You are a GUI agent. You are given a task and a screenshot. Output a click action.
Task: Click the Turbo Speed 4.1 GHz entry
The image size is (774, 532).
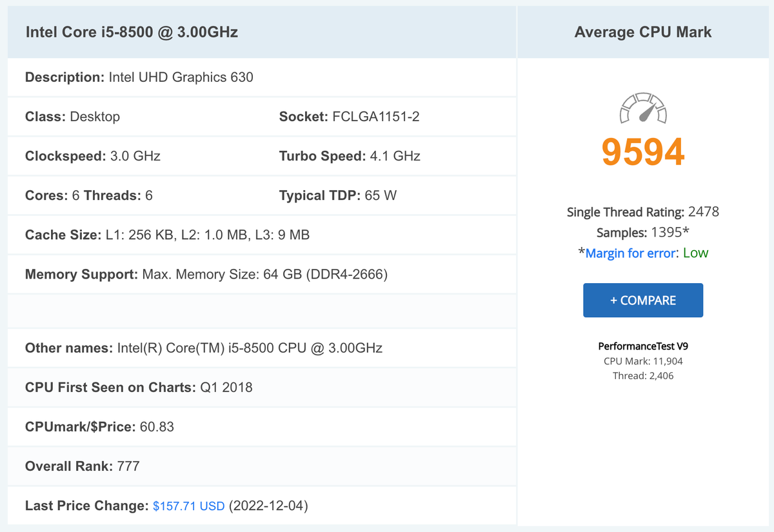click(349, 156)
